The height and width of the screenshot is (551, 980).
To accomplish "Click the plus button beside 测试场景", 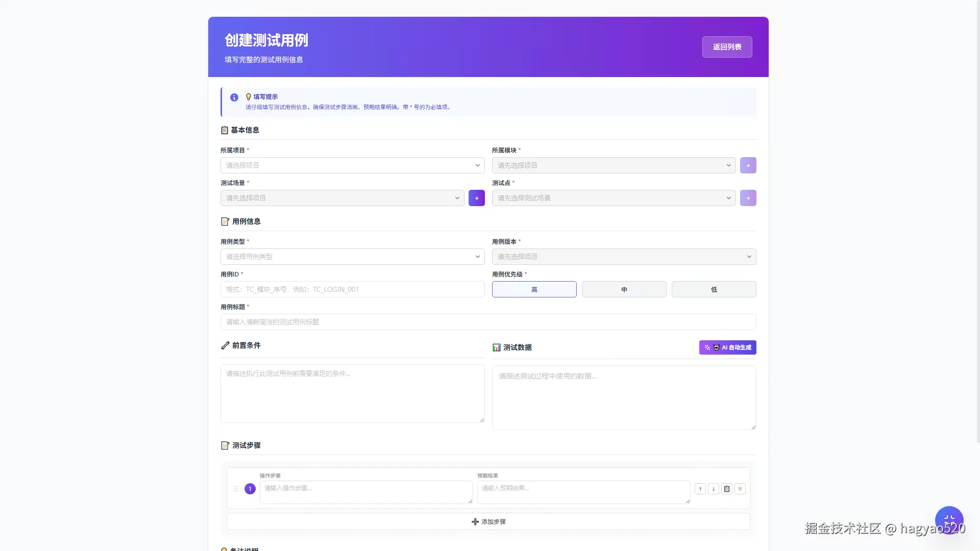I will coord(476,198).
